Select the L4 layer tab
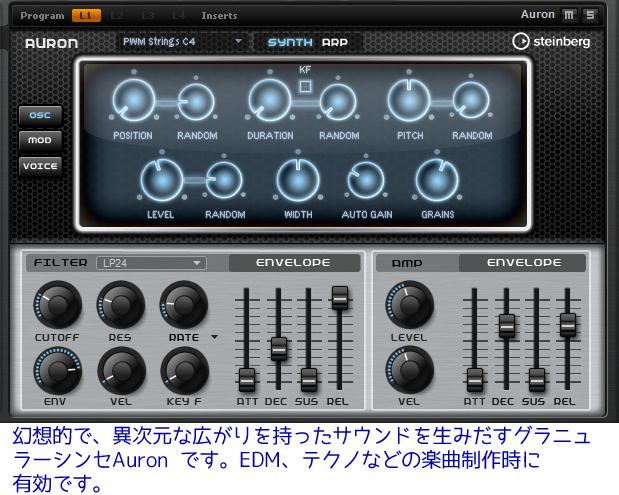The image size is (619, 495). pos(178,15)
